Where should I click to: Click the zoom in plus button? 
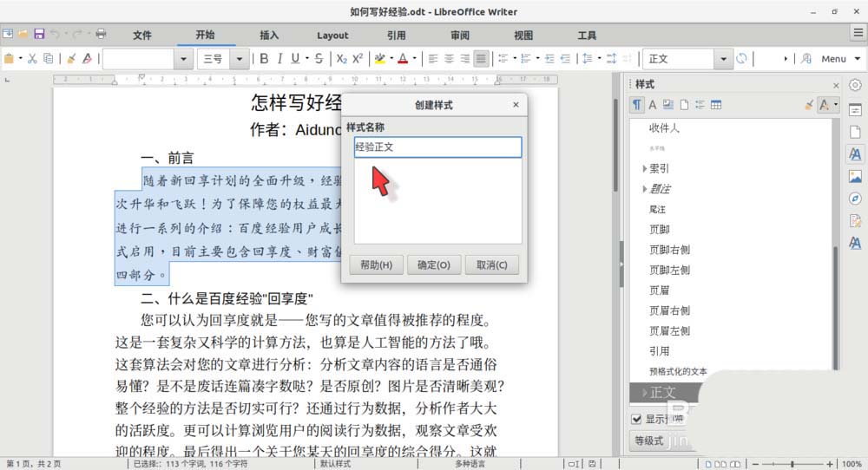point(829,464)
